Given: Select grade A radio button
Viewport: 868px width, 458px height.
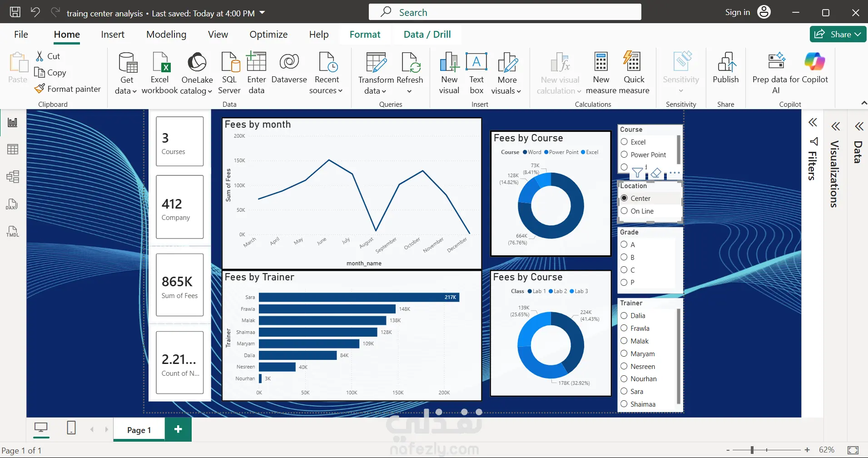Looking at the screenshot, I should [625, 244].
